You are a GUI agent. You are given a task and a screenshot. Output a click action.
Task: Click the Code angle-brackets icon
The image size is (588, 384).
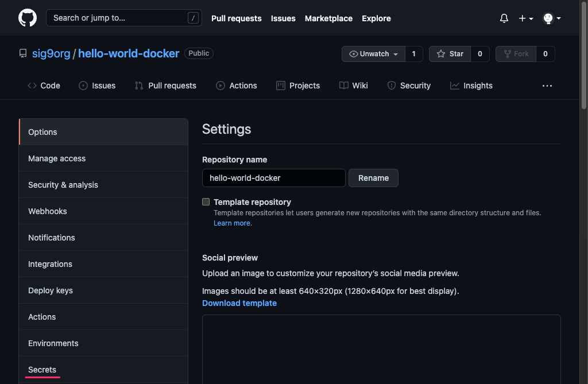point(32,86)
